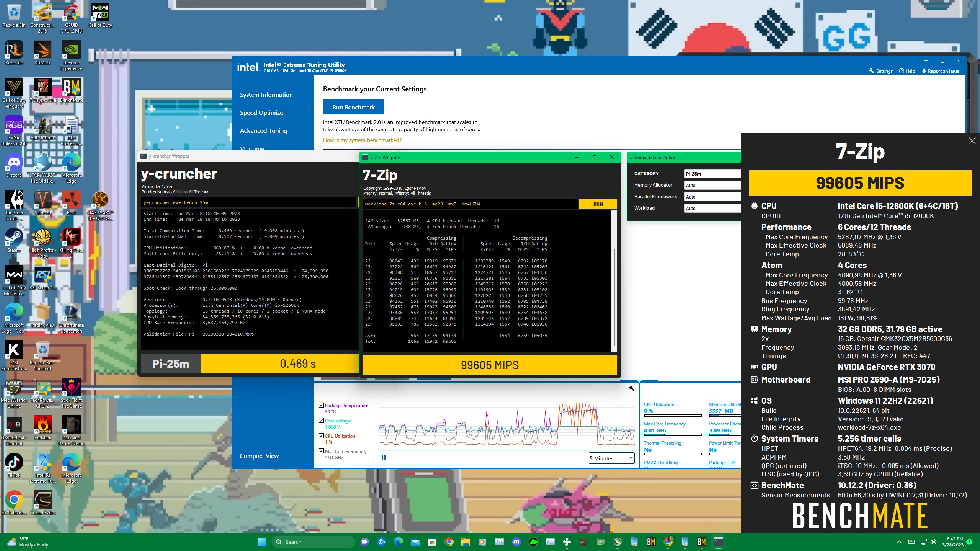This screenshot has height=551, width=980.
Task: Pause the XTU monitoring graph
Action: (384, 458)
